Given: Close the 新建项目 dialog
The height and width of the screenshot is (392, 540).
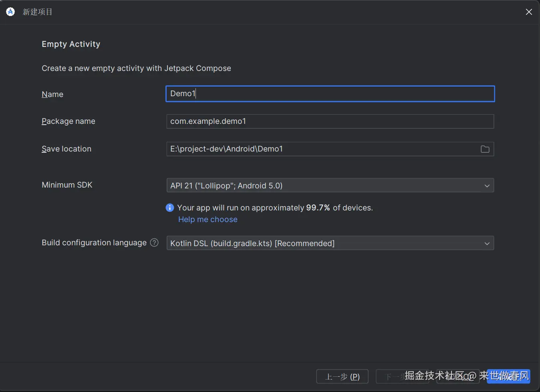Looking at the screenshot, I should 529,12.
